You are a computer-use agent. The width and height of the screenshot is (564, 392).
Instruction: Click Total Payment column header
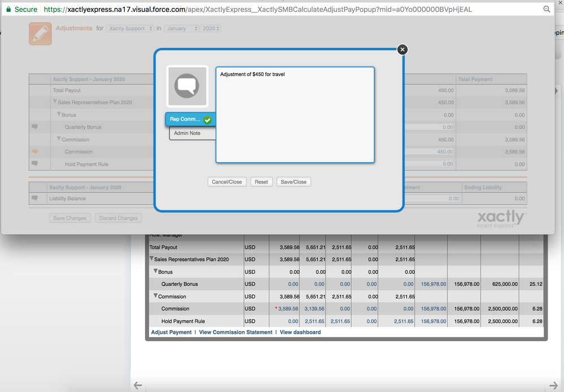click(x=475, y=80)
